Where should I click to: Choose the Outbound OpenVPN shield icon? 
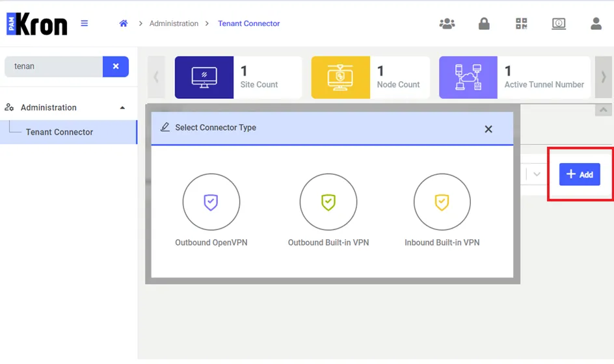click(x=211, y=202)
